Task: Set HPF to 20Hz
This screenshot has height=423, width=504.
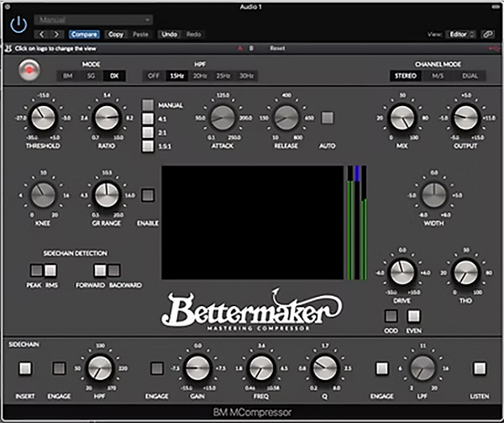Action: (200, 76)
